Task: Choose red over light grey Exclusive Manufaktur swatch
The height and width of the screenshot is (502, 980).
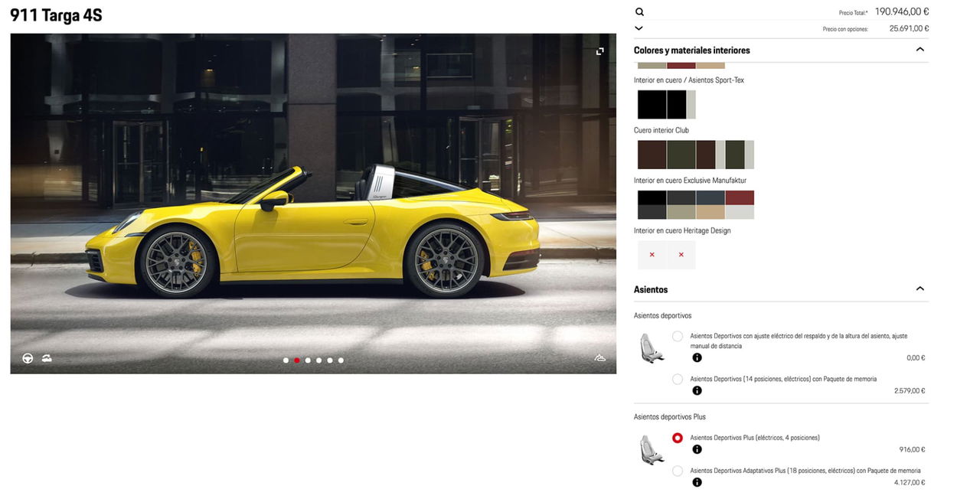Action: pos(740,205)
